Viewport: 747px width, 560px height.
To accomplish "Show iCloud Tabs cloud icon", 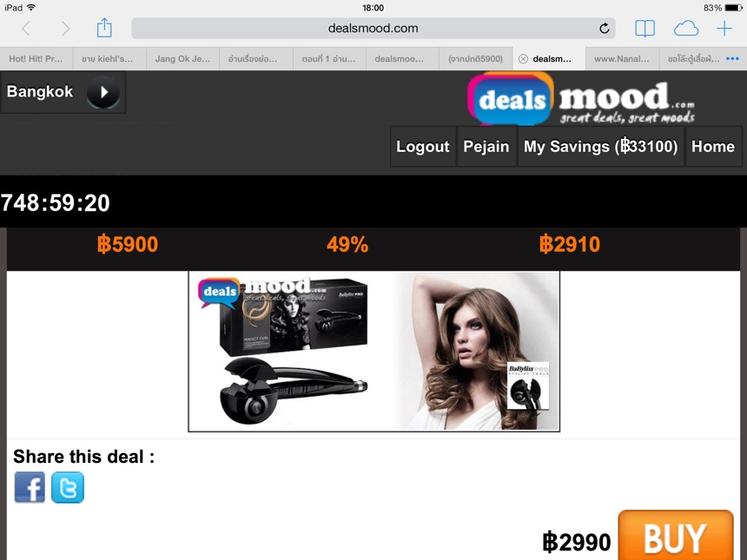I will pyautogui.click(x=686, y=29).
